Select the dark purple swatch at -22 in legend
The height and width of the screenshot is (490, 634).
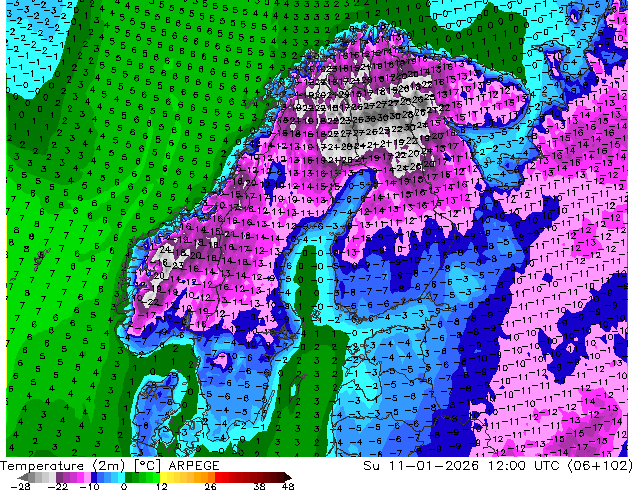pos(59,477)
